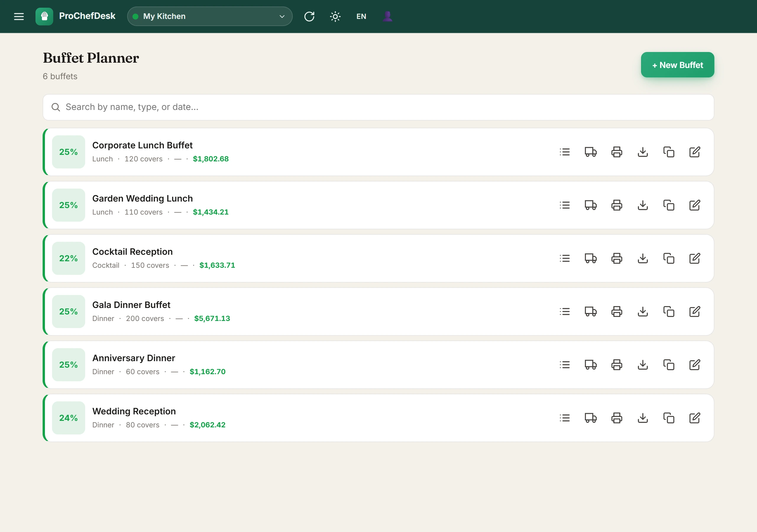
Task: Create a new buffet with + New Buffet
Action: coord(677,65)
